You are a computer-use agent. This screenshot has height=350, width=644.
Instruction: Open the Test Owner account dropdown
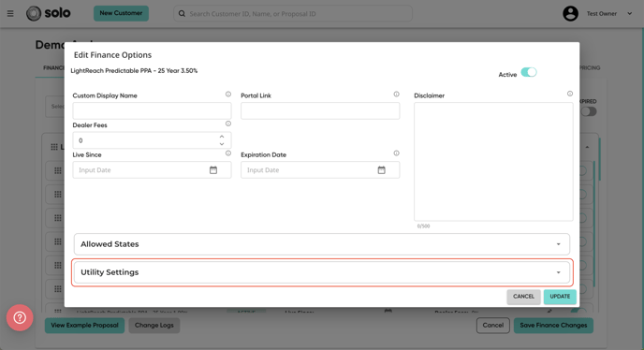(629, 13)
